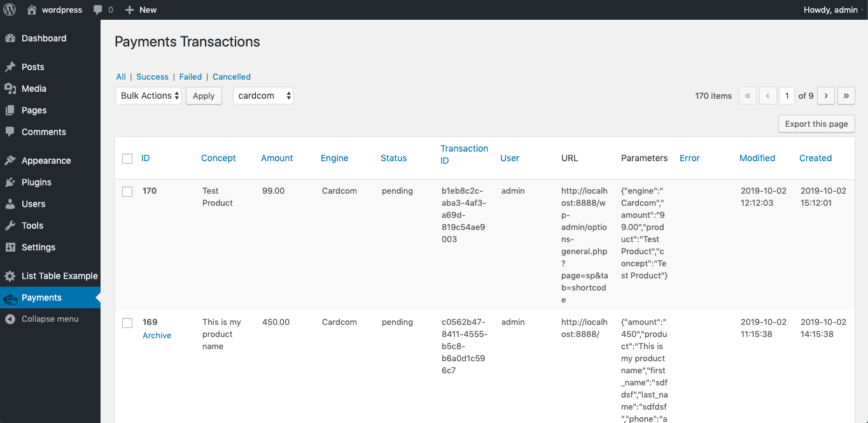868x423 pixels.
Task: Click the wordpress site name in admin bar
Action: pos(62,10)
